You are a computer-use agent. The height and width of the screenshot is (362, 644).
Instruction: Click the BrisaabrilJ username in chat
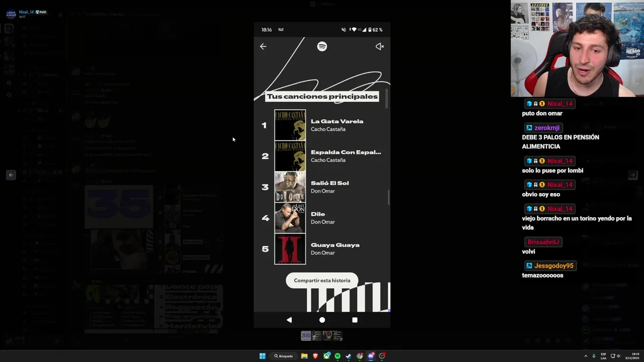(x=543, y=242)
